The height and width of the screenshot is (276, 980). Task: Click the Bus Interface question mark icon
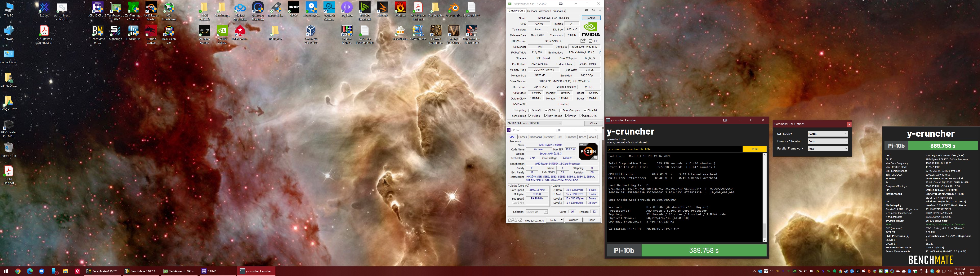[x=600, y=53]
